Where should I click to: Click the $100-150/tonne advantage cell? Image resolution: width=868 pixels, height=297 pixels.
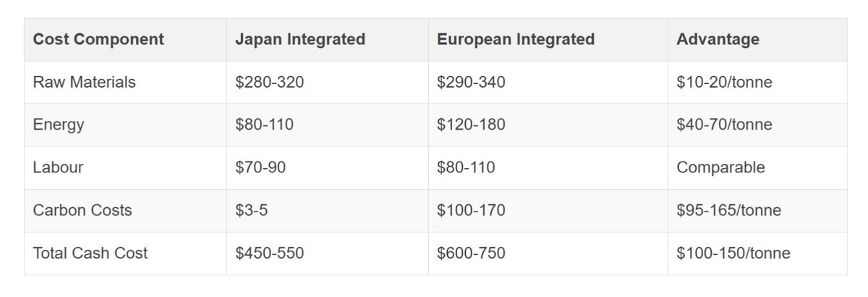point(733,253)
